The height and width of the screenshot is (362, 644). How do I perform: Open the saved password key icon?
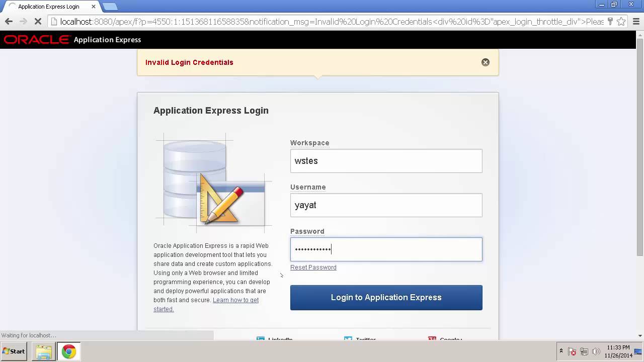610,22
